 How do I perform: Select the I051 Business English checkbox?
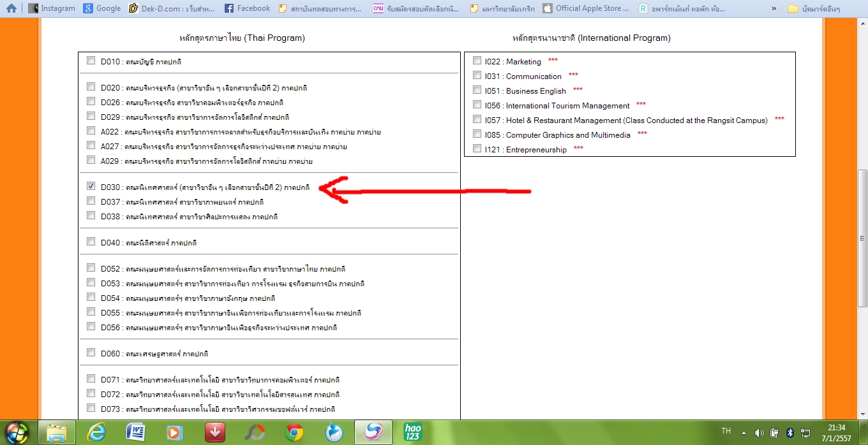[x=477, y=90]
